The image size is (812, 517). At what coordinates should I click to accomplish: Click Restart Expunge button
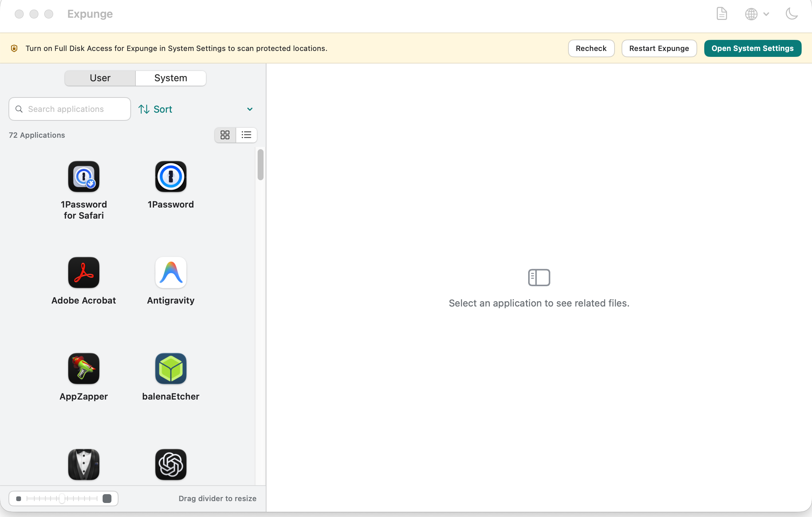(659, 48)
